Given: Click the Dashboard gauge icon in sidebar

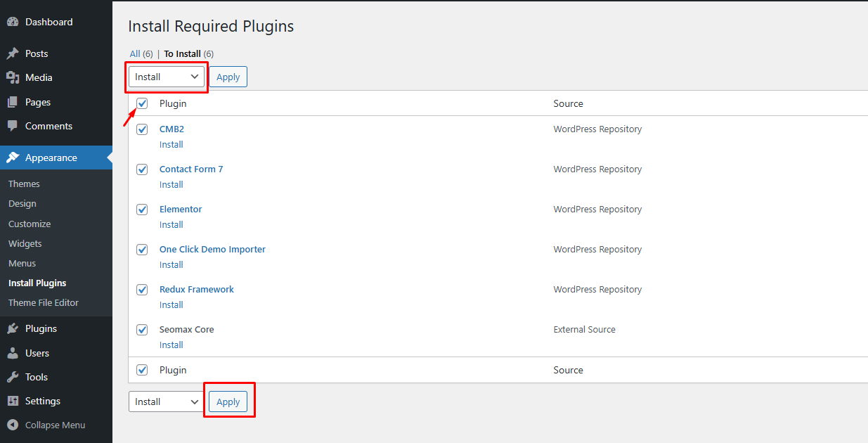Looking at the screenshot, I should pos(13,22).
